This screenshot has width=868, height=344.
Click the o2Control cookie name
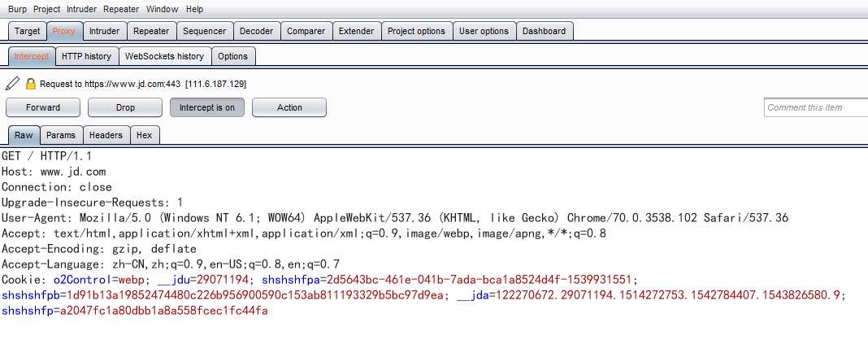point(82,280)
